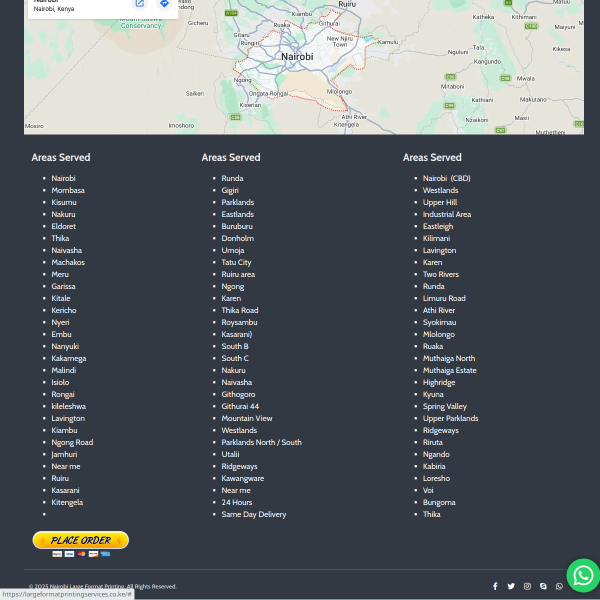Click on Upper Hill
The image size is (600, 600).
click(x=440, y=202)
